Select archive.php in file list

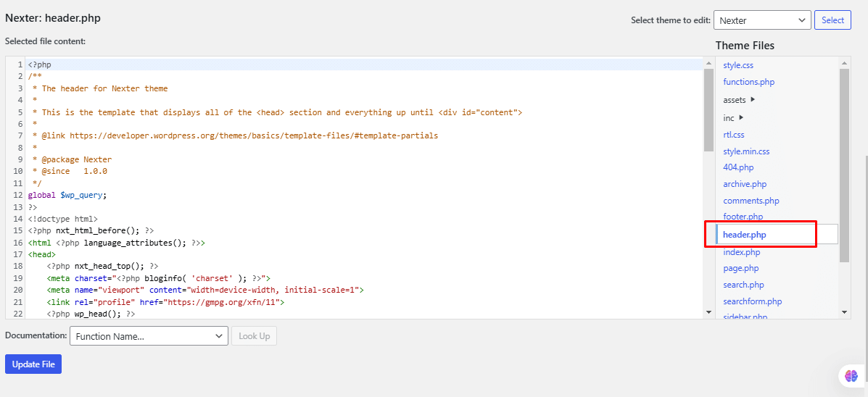tap(745, 184)
